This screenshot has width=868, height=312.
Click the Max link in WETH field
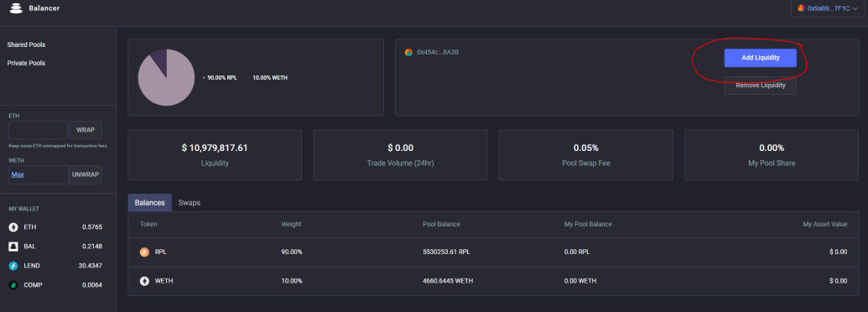(18, 174)
